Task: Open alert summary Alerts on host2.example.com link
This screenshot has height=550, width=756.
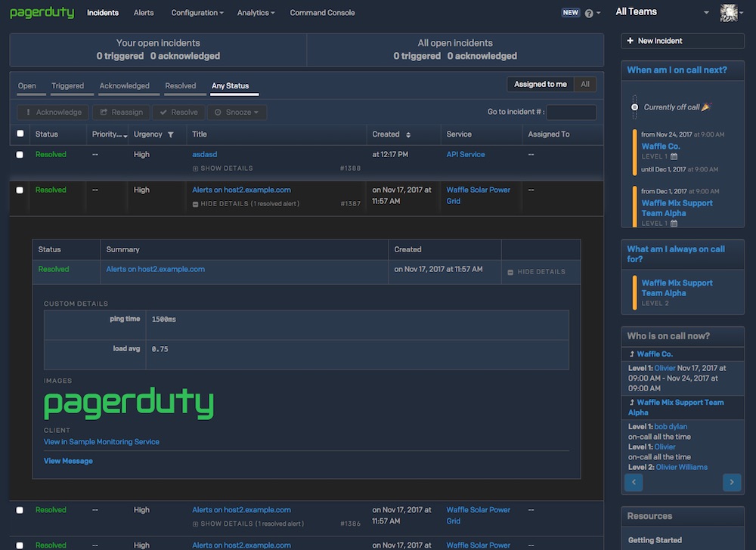Action: click(155, 269)
